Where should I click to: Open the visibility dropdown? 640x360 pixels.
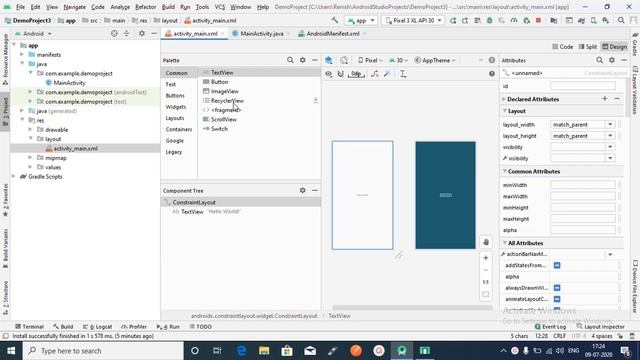coord(610,147)
